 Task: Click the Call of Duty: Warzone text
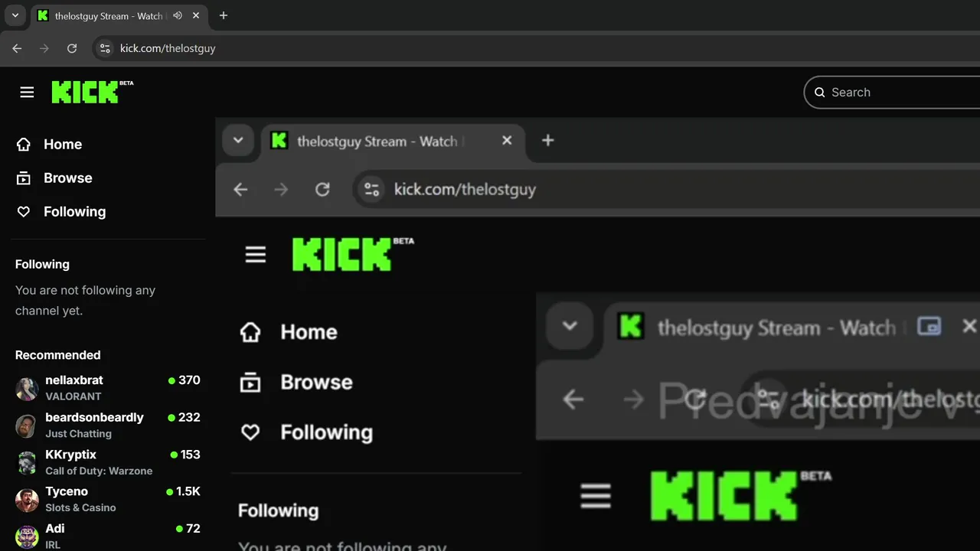pyautogui.click(x=99, y=471)
